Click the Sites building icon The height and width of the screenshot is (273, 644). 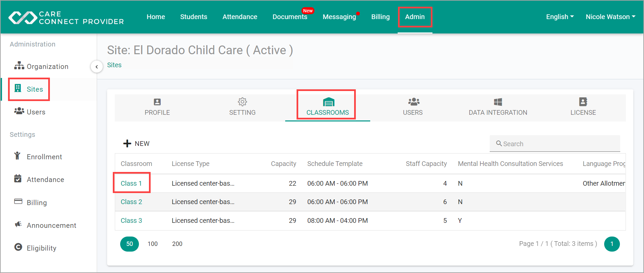[18, 88]
